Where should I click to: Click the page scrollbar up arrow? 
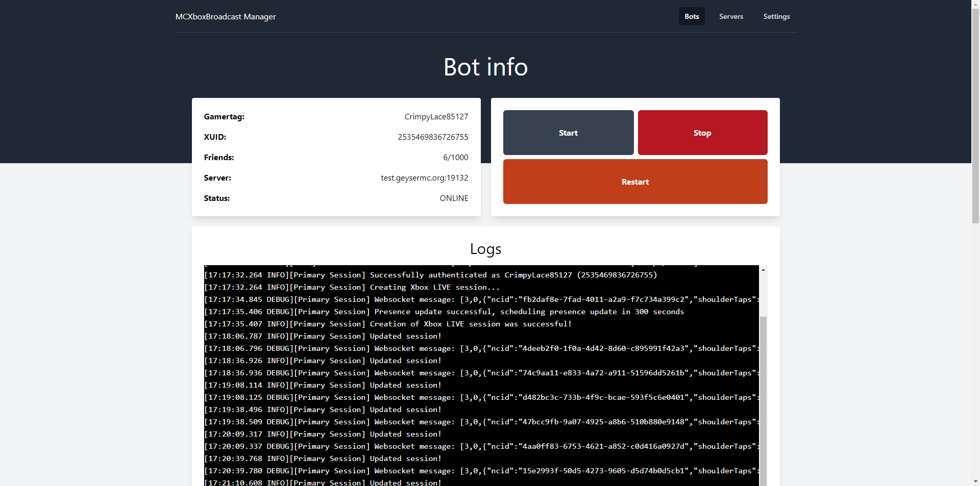975,4
